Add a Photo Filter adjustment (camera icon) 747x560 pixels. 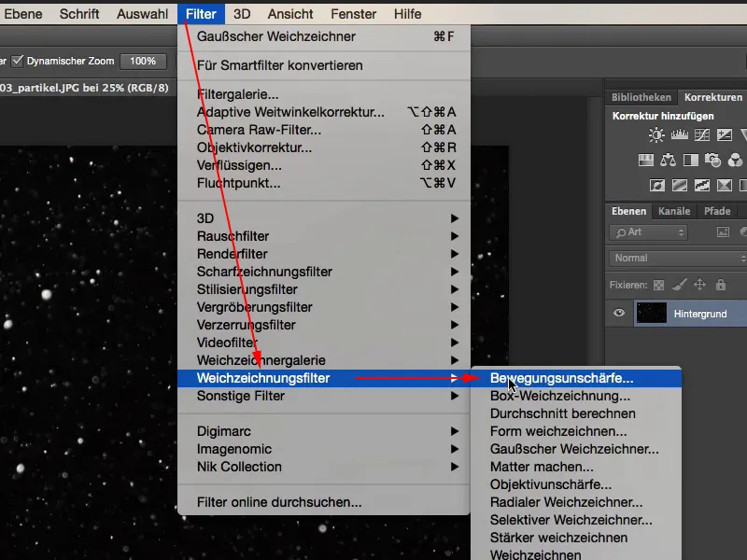tap(712, 160)
